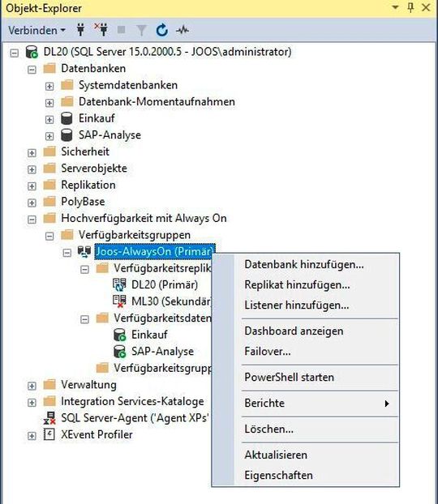Image resolution: width=438 pixels, height=504 pixels.
Task: Click the SAP-Analyse availability database icon
Action: click(120, 352)
